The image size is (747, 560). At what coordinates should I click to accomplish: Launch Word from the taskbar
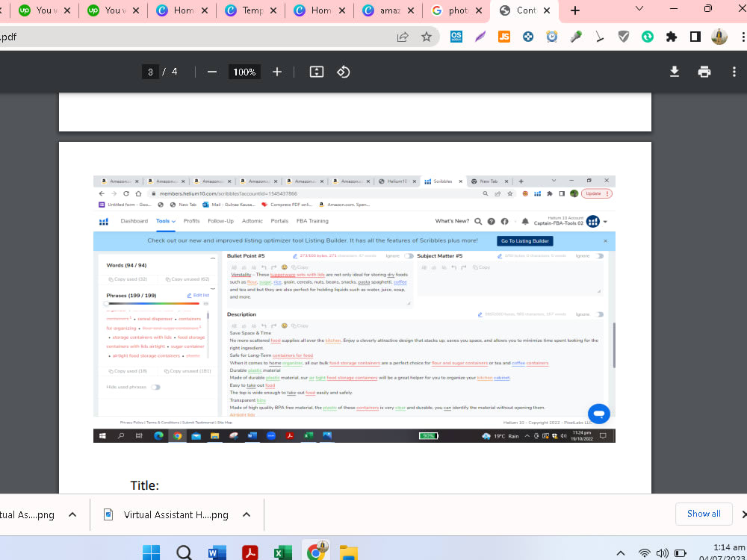click(x=217, y=553)
